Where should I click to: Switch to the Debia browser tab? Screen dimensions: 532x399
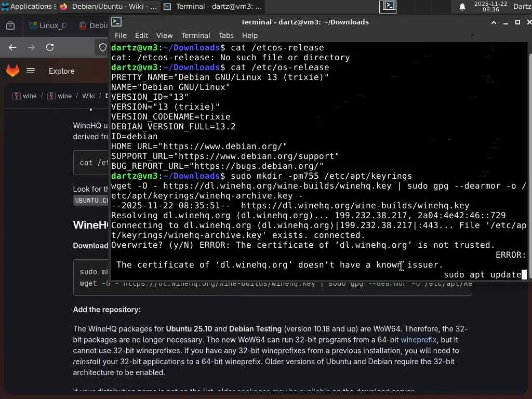pos(94,25)
